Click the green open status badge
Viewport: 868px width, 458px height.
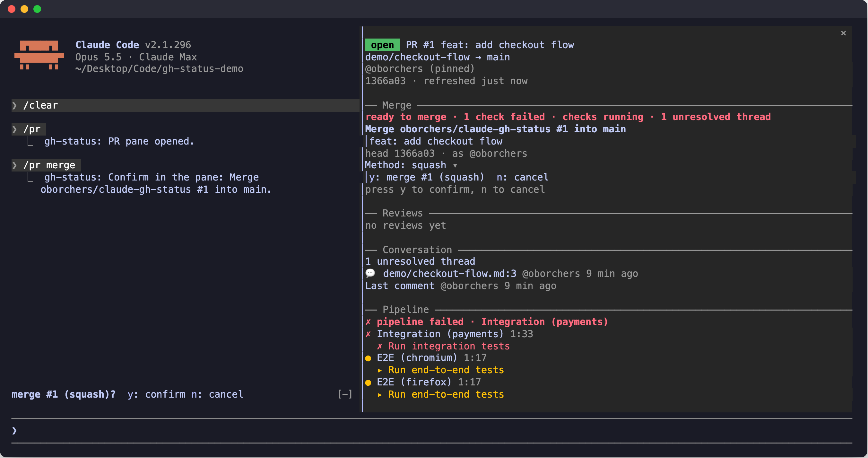[x=382, y=45]
